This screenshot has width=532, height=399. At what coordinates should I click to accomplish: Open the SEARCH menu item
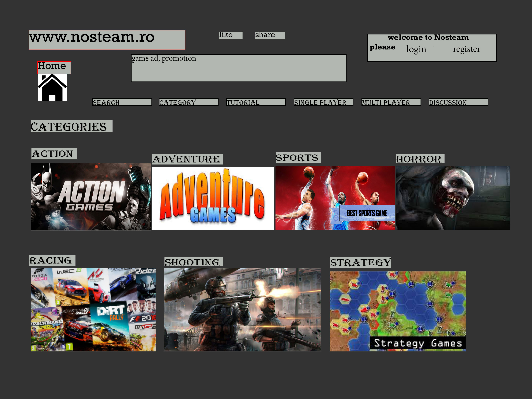[122, 102]
